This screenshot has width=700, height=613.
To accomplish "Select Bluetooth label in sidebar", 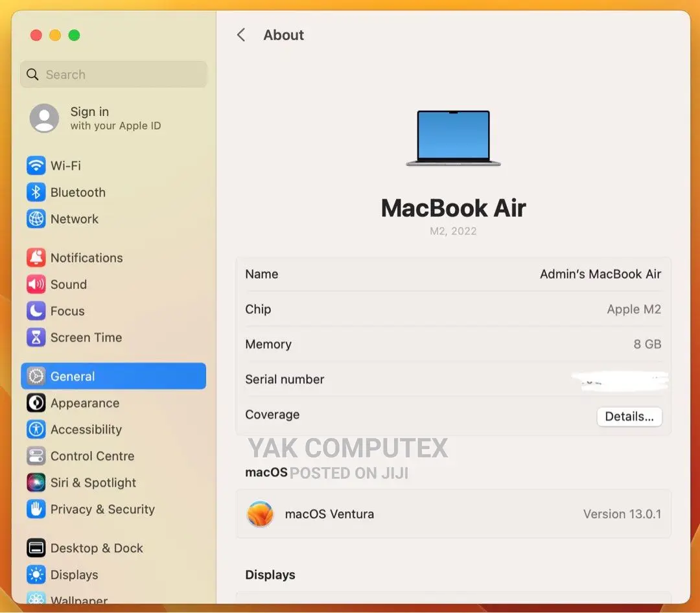I will [x=78, y=192].
